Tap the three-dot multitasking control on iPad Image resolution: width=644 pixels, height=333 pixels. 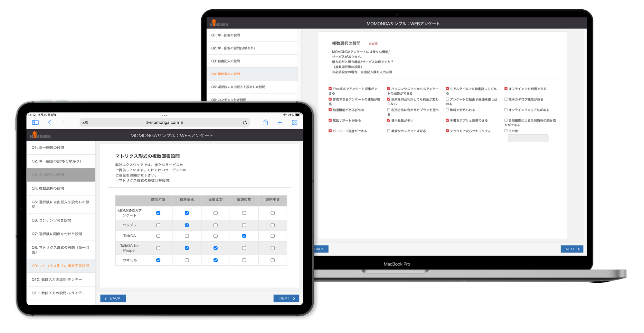click(x=165, y=115)
